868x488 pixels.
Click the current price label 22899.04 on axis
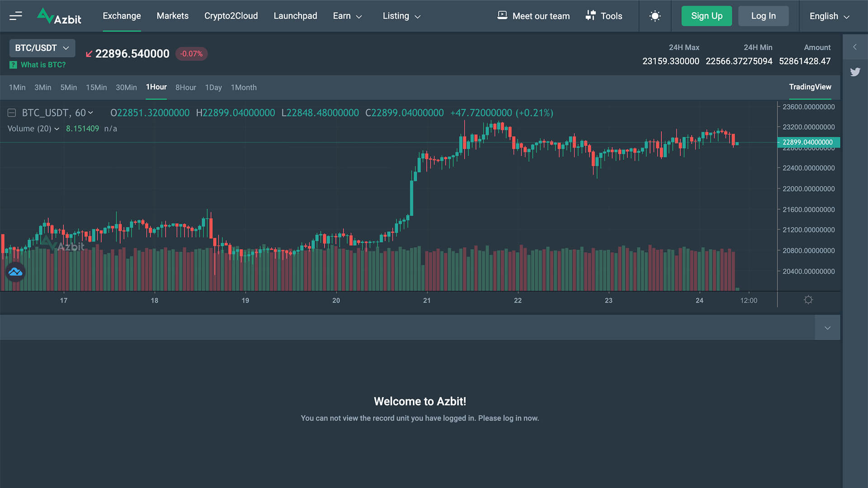point(808,142)
